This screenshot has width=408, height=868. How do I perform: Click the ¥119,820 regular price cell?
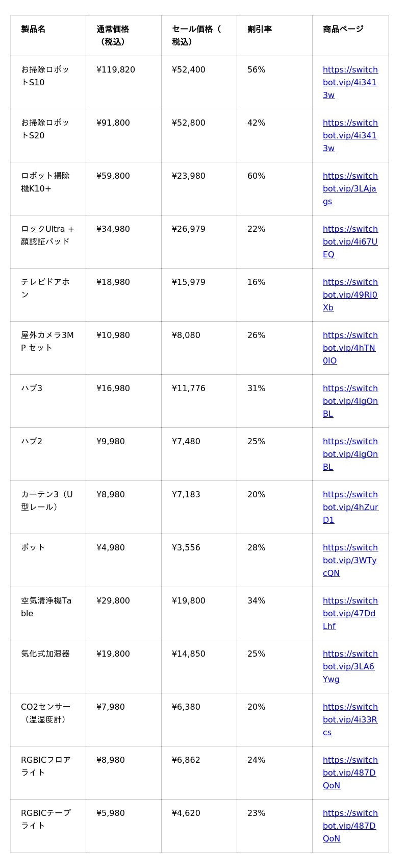[116, 70]
